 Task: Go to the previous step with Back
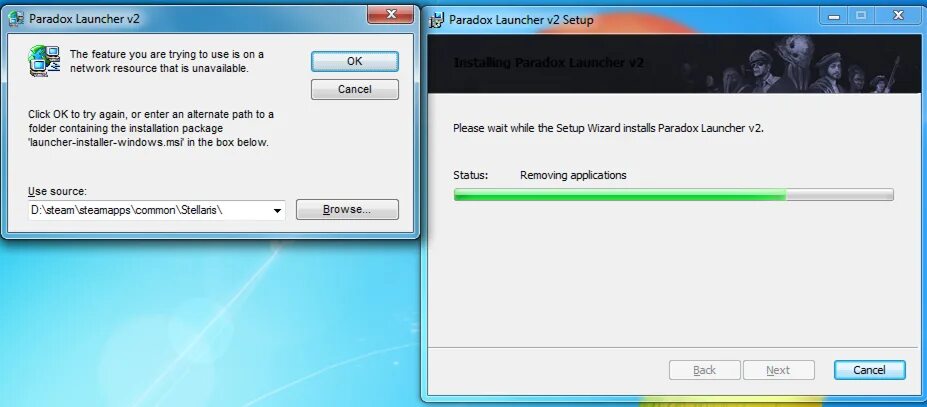pyautogui.click(x=705, y=370)
